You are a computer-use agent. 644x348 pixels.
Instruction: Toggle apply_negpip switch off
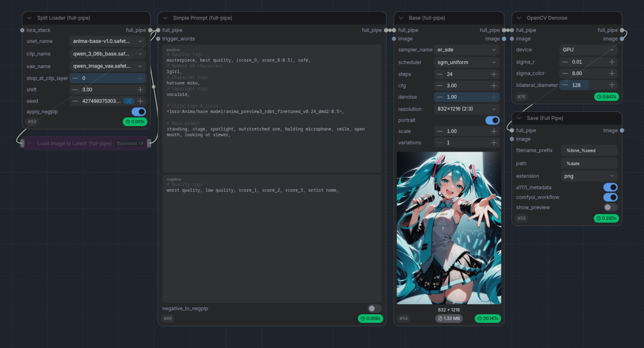click(138, 112)
